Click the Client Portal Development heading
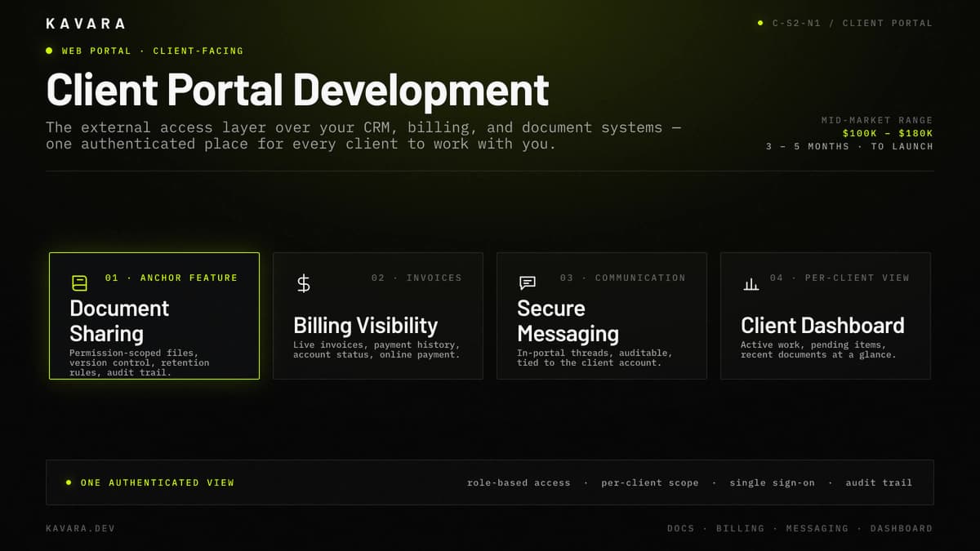The image size is (980, 551). [x=297, y=90]
